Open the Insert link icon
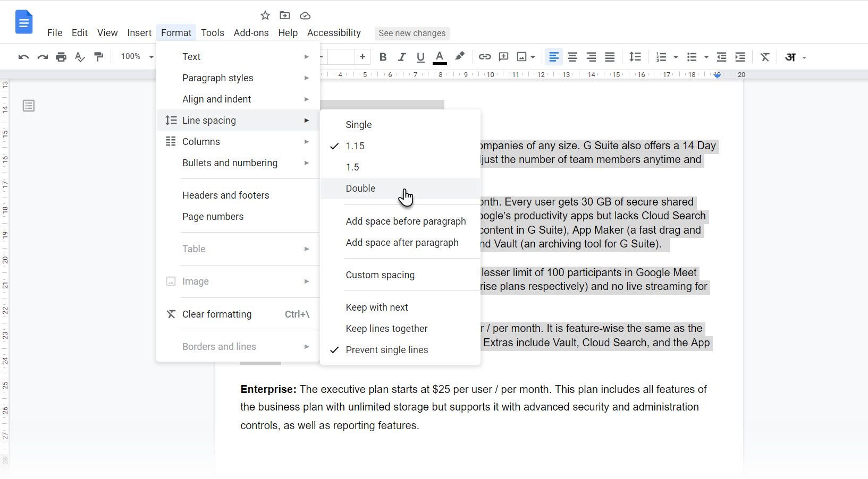Image resolution: width=868 pixels, height=479 pixels. tap(484, 57)
